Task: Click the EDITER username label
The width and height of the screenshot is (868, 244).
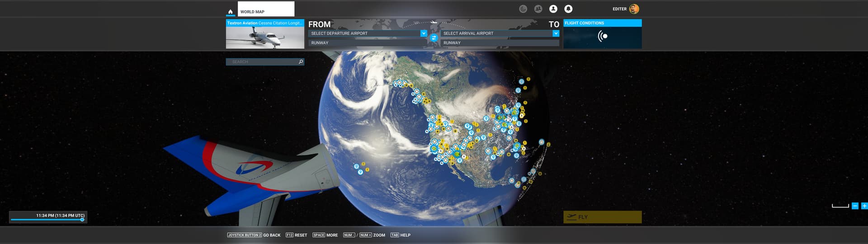Action: [619, 9]
